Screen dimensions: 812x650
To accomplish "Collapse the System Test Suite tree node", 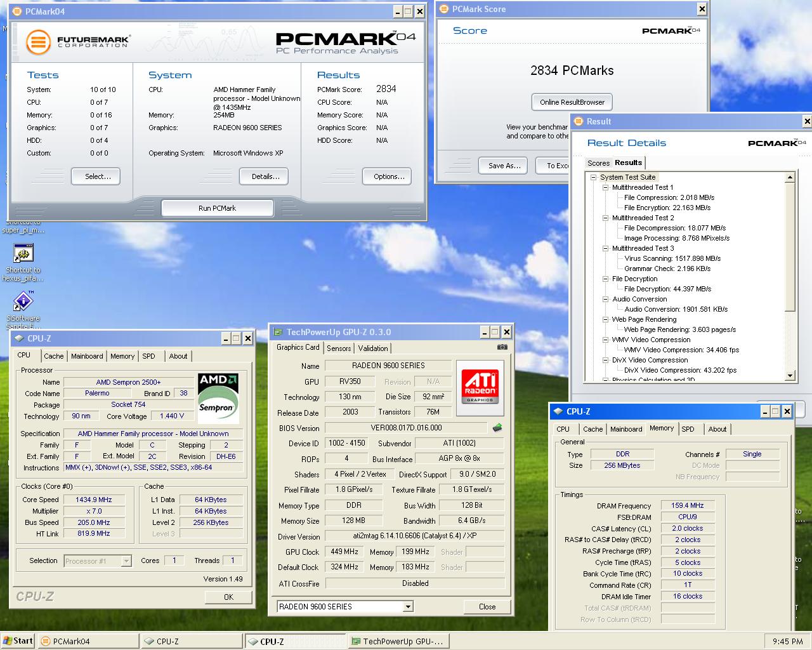I will 594,177.
